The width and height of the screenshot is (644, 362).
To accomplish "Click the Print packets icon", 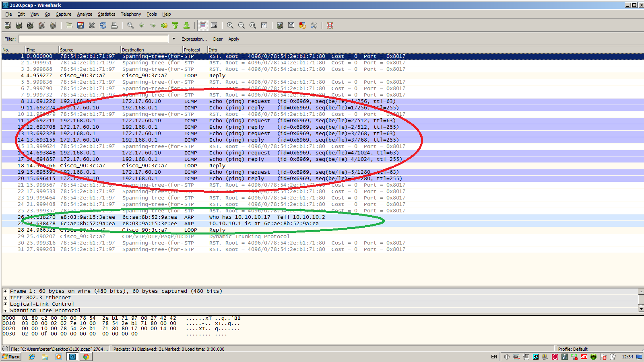I will pos(114,25).
